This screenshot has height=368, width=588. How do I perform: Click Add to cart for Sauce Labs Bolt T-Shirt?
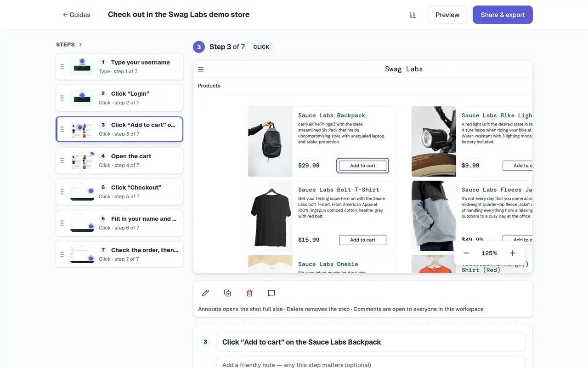[363, 240]
